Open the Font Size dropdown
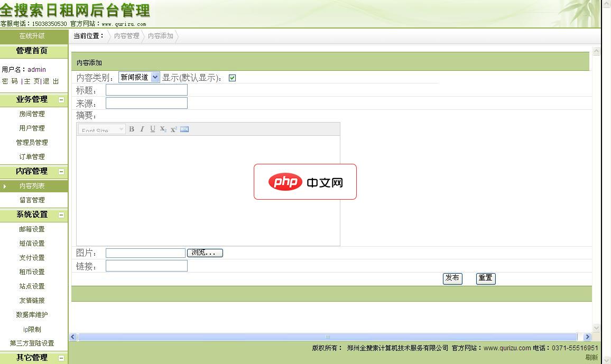The width and height of the screenshot is (611, 364). coord(101,129)
